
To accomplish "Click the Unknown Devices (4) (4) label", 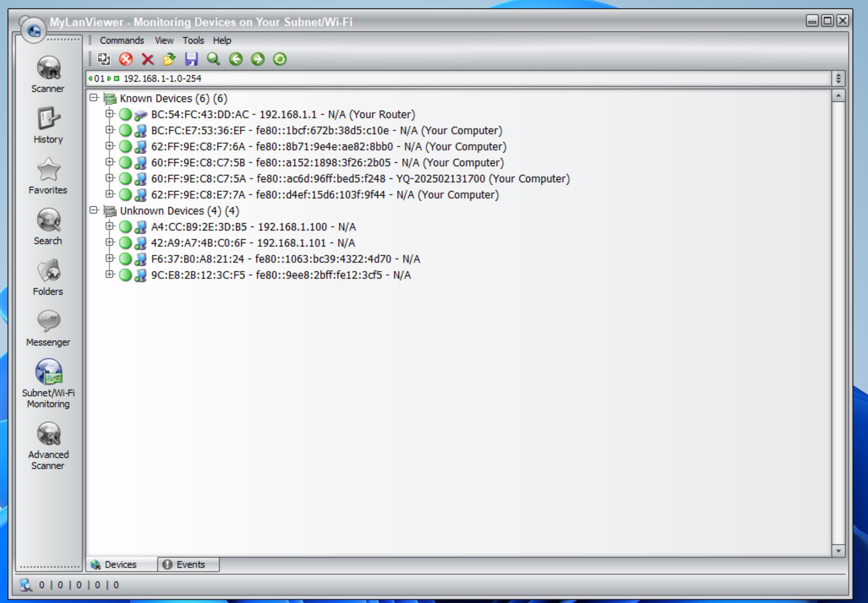I will click(x=180, y=211).
